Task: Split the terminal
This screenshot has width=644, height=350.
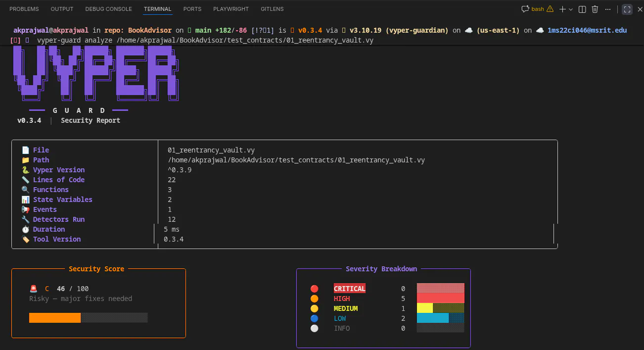Action: [582, 9]
